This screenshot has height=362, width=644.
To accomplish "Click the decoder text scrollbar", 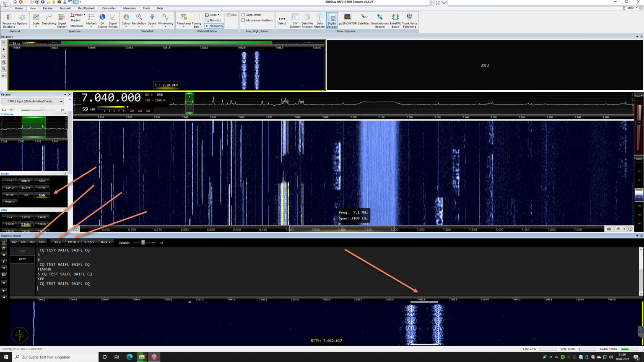I will (641, 271).
